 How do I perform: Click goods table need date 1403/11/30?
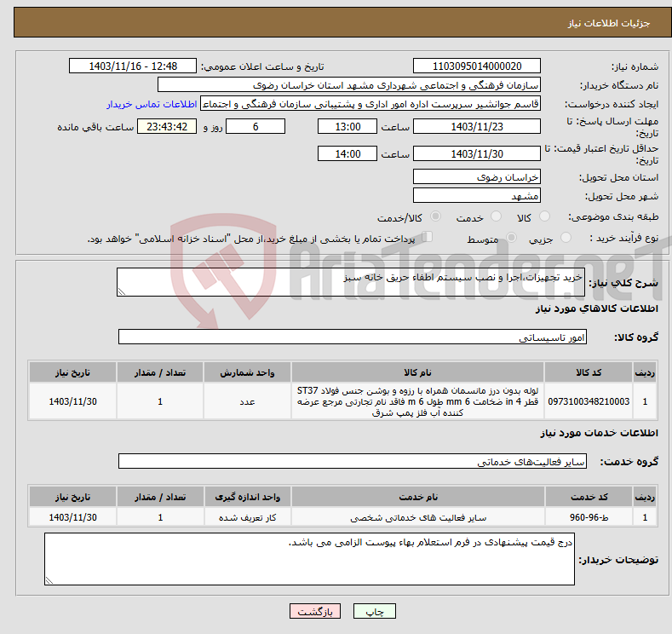(73, 401)
